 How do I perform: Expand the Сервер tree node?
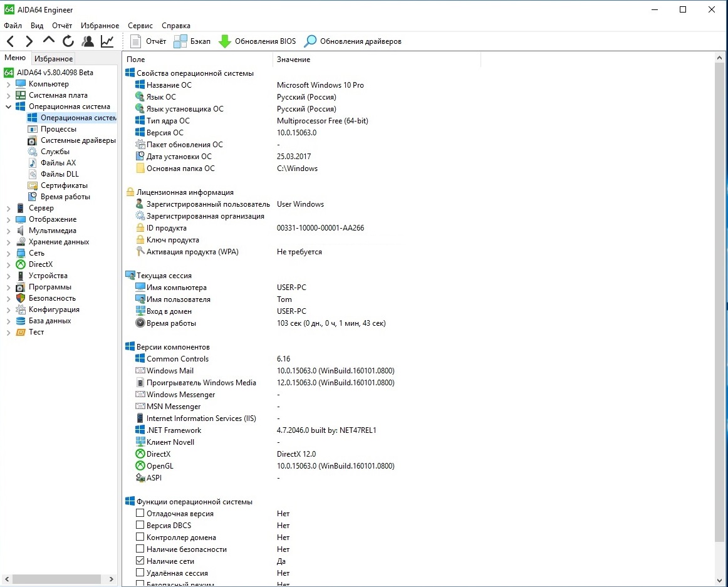(x=8, y=209)
